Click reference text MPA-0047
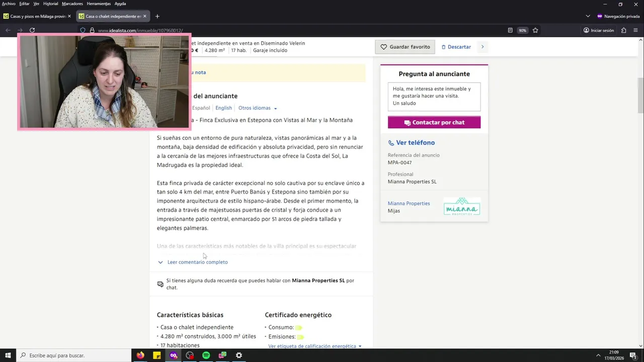 [400, 162]
